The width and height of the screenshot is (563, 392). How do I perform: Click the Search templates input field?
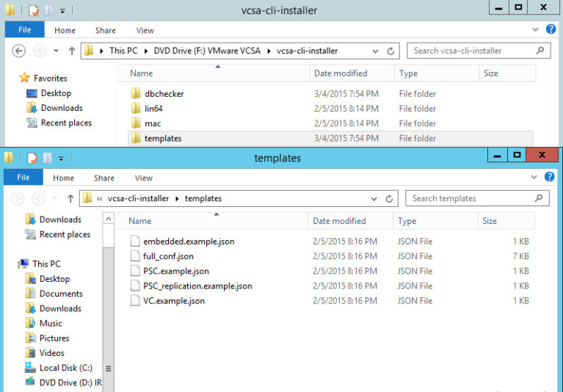click(470, 198)
